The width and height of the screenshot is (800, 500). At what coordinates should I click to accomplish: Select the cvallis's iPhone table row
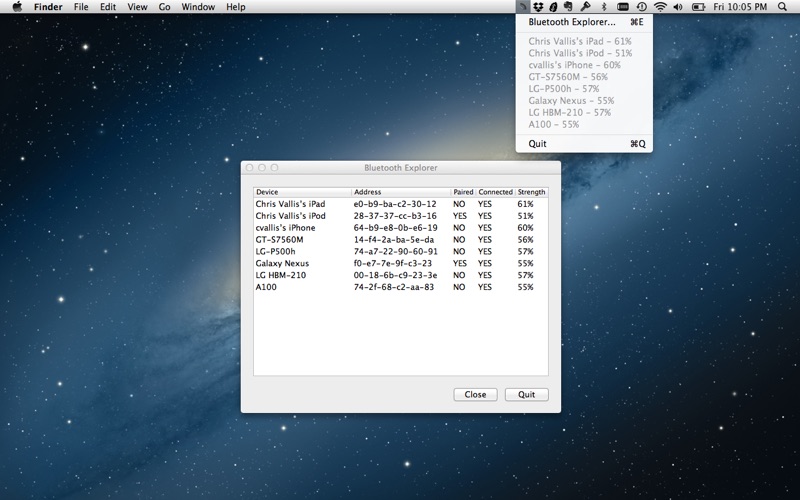pyautogui.click(x=401, y=228)
